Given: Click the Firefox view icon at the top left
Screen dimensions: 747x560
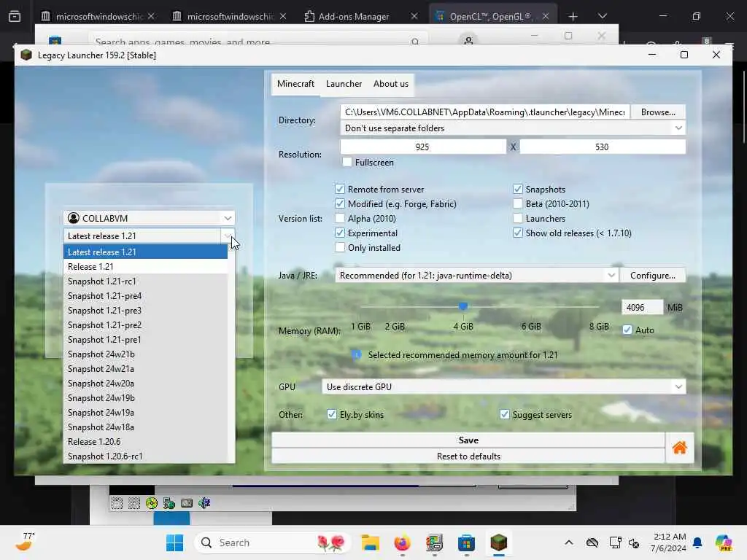Looking at the screenshot, I should pos(15,17).
